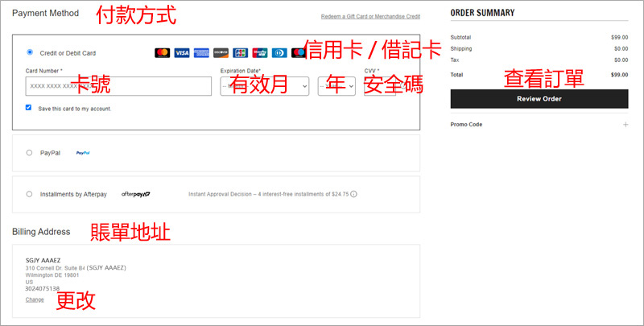
Task: Toggle Save this card to my account
Action: point(29,107)
